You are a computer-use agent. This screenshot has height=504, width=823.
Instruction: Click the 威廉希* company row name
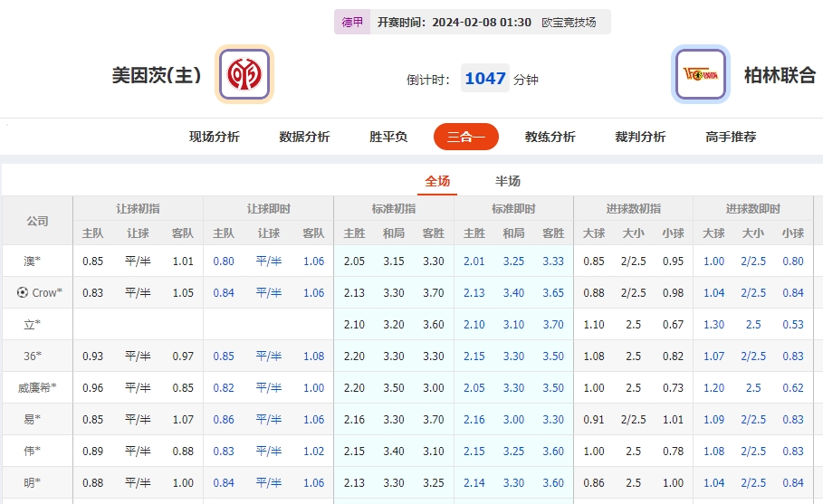coord(37,387)
